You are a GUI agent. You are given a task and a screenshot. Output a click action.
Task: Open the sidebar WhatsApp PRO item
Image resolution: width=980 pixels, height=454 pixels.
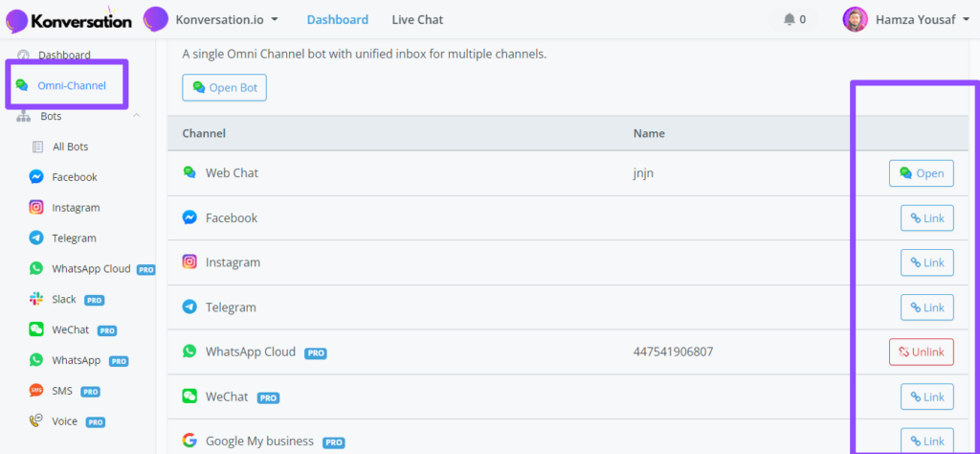[77, 360]
